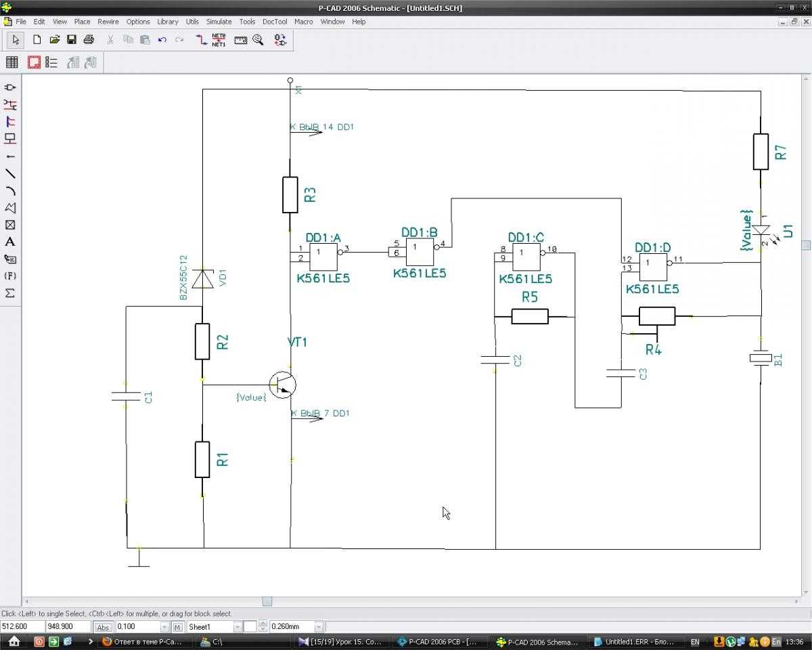Select the Place Wire tool

click(10, 104)
